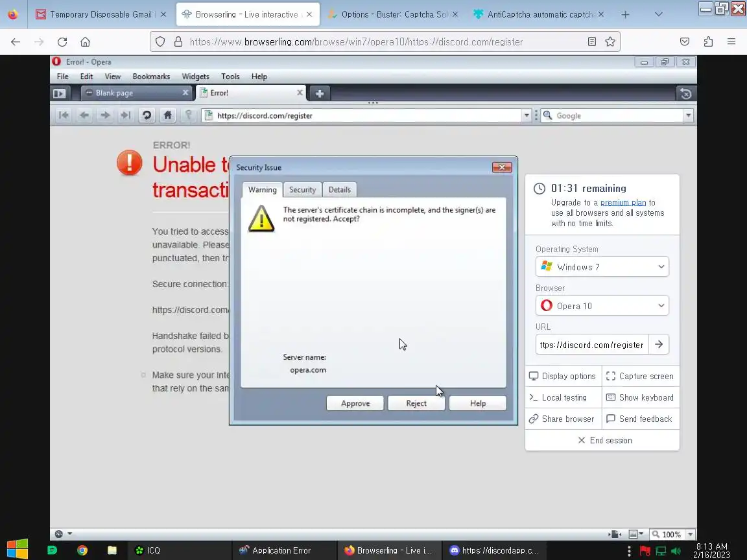Close the Error! Opera tab

[300, 93]
